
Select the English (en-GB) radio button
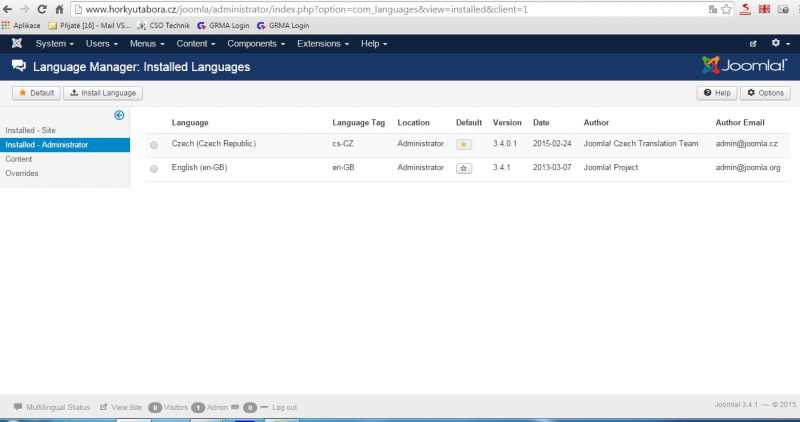pos(154,169)
